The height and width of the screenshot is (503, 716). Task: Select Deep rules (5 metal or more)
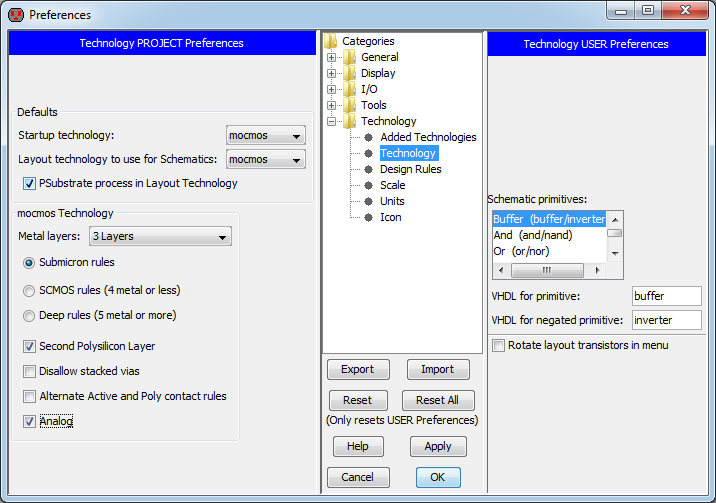click(x=29, y=316)
